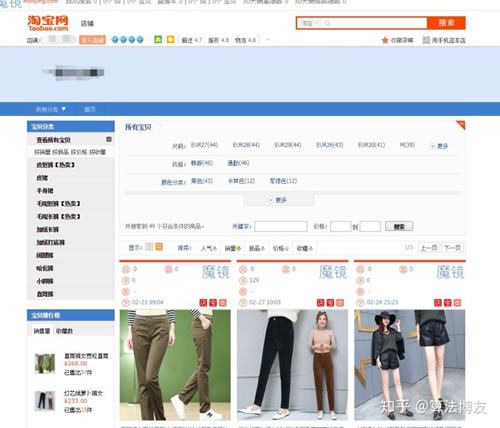The height and width of the screenshot is (428, 500).
Task: Click first red badge after 02-23 09:04
Action: [x=203, y=303]
